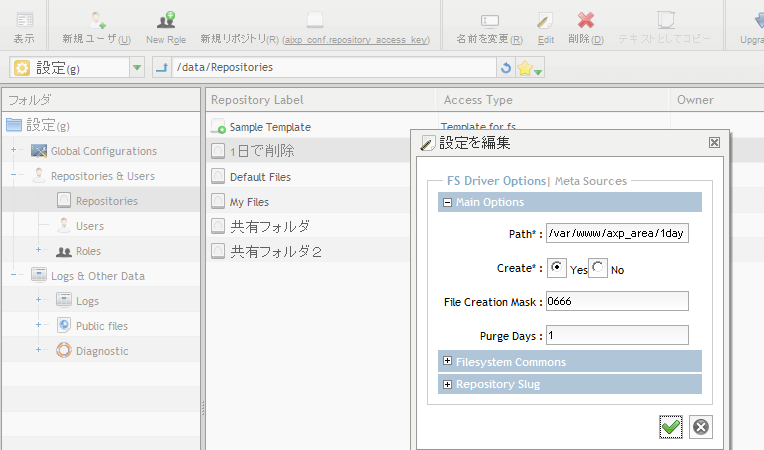Click the New Repository icon
The height and width of the screenshot is (450, 764).
coord(315,20)
